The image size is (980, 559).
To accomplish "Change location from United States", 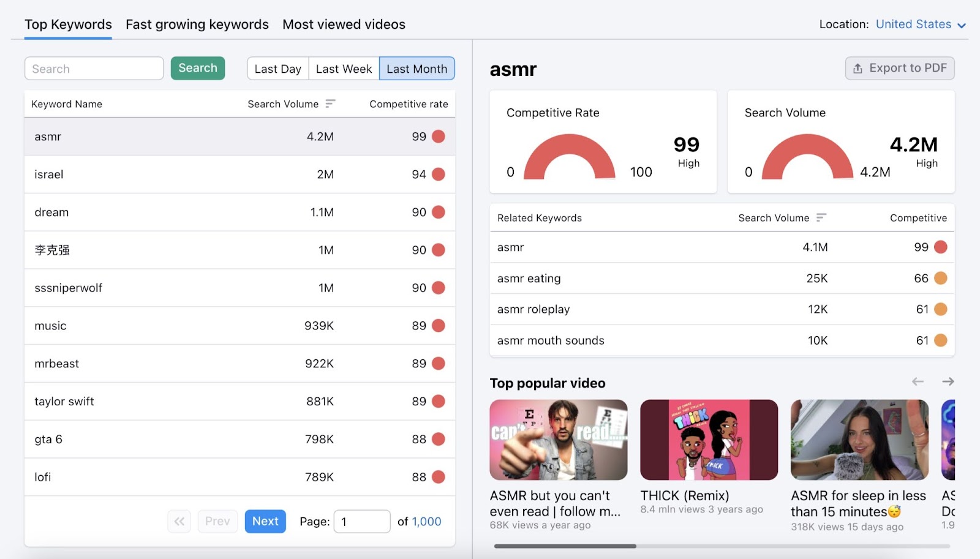I will (914, 24).
